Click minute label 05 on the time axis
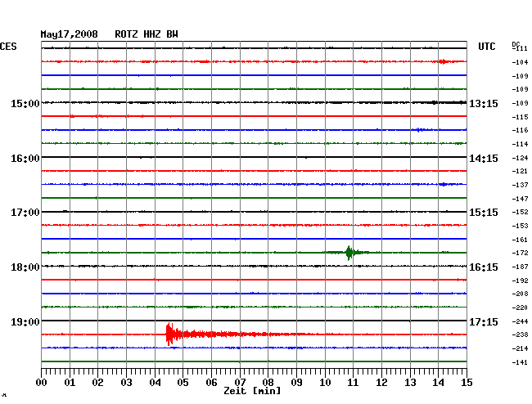Screen dimensions: 532x404 [183, 383]
